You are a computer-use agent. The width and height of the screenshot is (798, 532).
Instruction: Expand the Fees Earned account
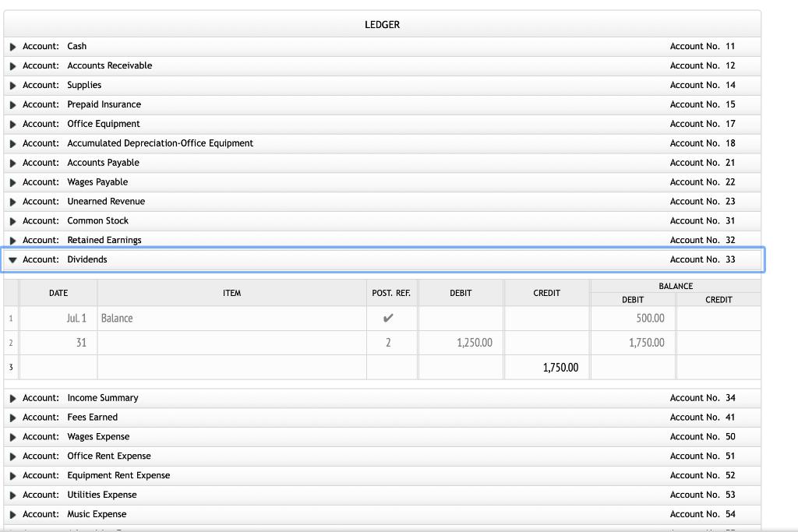coord(12,417)
